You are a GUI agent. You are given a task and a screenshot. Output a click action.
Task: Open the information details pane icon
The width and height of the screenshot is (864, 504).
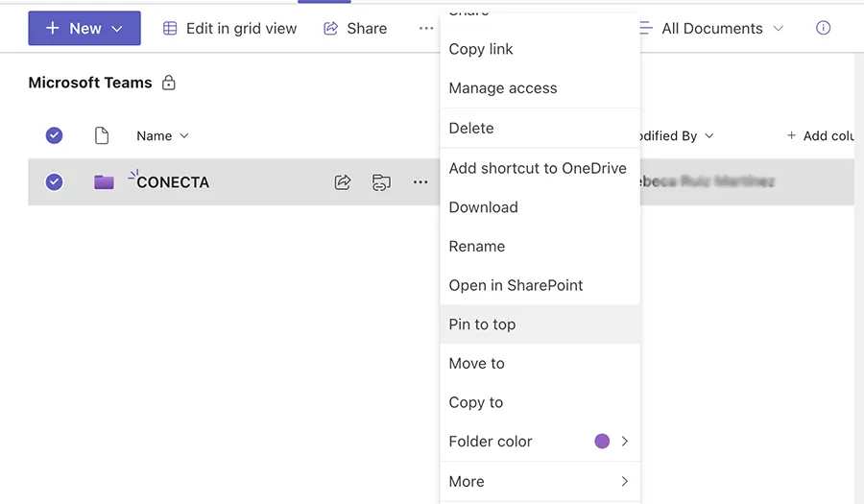click(823, 29)
